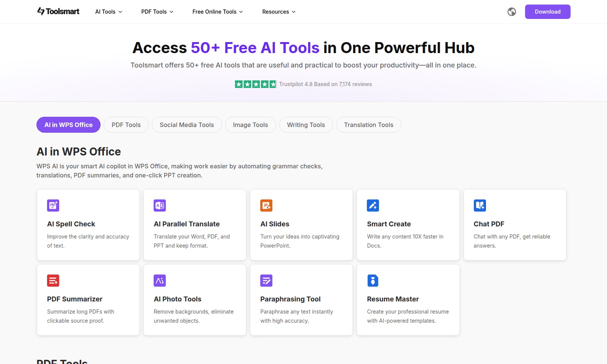
Task: Switch to the PDF Tools category tab
Action: click(126, 125)
